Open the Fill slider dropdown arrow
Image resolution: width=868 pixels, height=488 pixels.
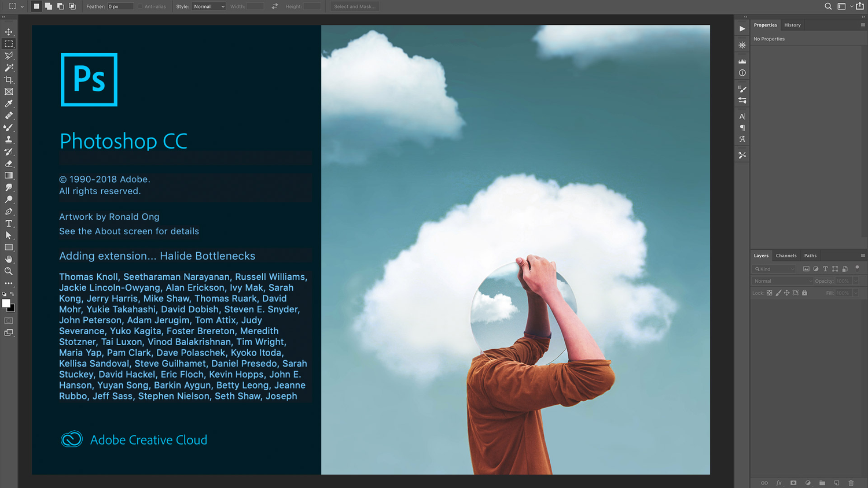point(855,293)
